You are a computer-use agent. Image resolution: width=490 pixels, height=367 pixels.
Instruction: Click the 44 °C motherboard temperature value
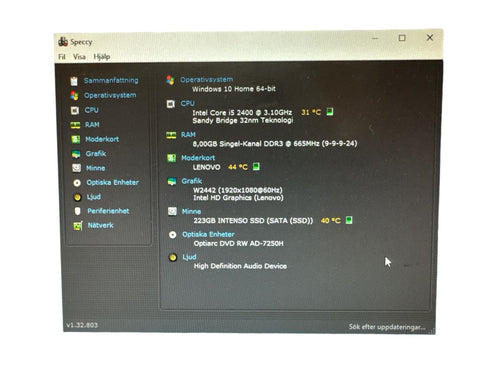238,167
